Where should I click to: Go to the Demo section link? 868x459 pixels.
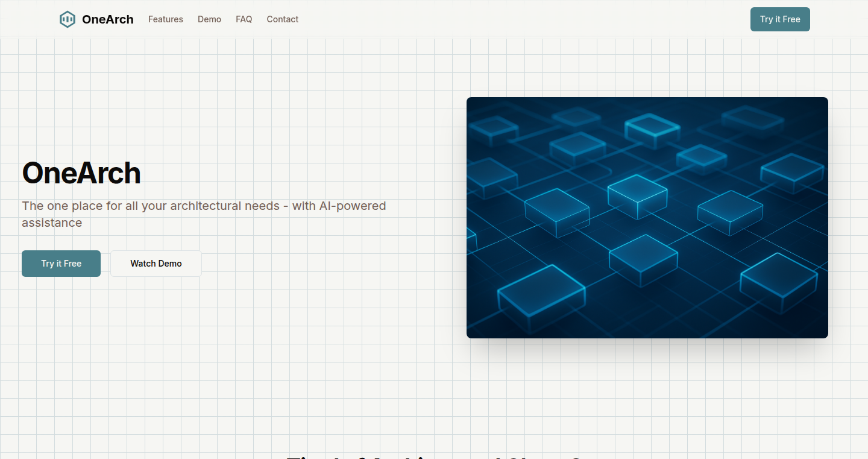coord(209,19)
